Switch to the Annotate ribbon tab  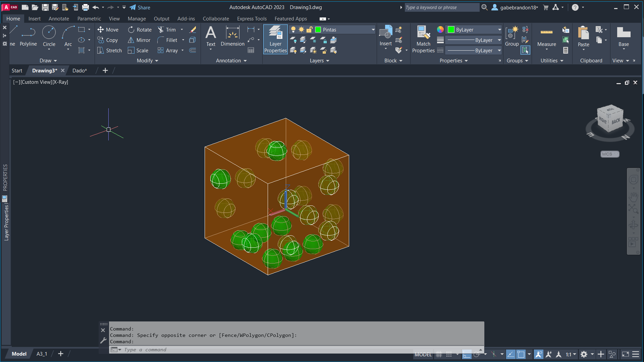59,19
